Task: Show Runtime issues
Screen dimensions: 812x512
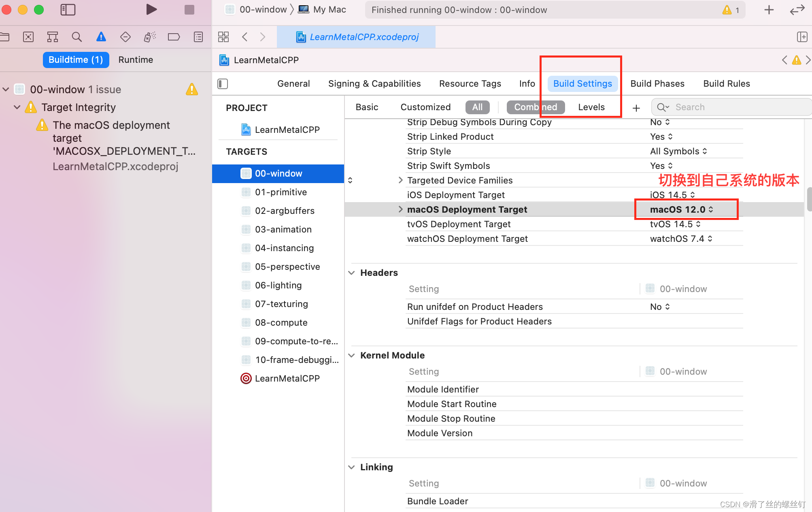Action: tap(136, 60)
